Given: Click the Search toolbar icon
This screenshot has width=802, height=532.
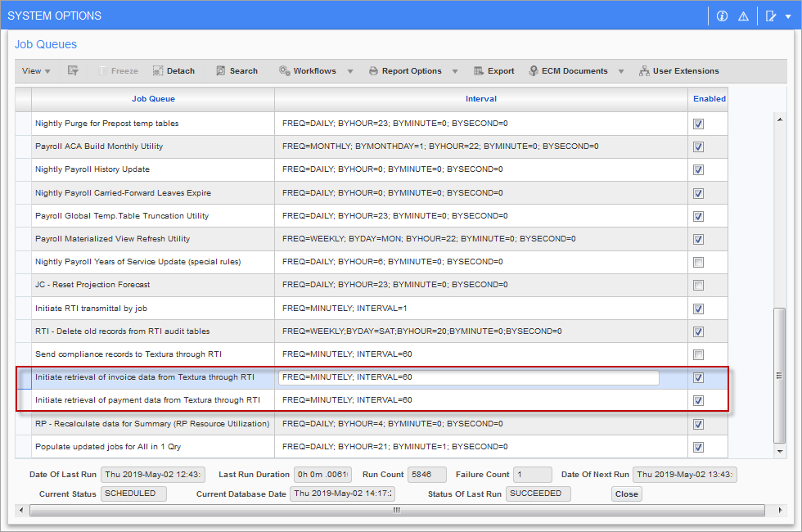Looking at the screenshot, I should [x=221, y=71].
